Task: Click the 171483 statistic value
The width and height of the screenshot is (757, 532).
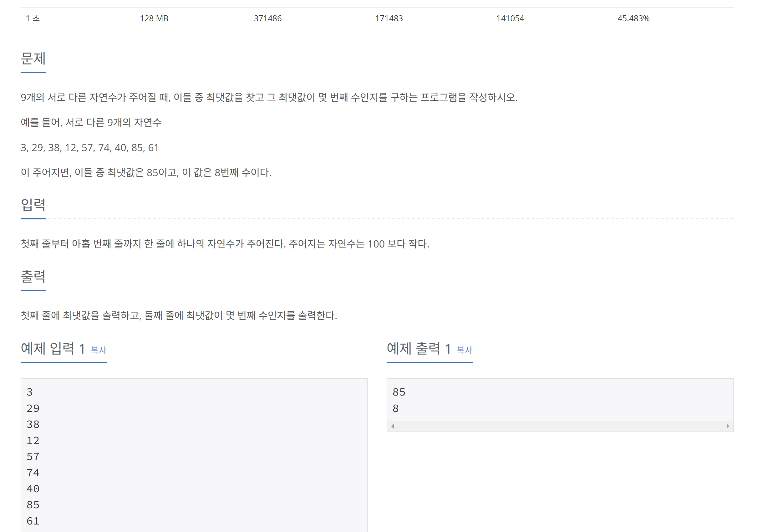Action: pyautogui.click(x=389, y=18)
